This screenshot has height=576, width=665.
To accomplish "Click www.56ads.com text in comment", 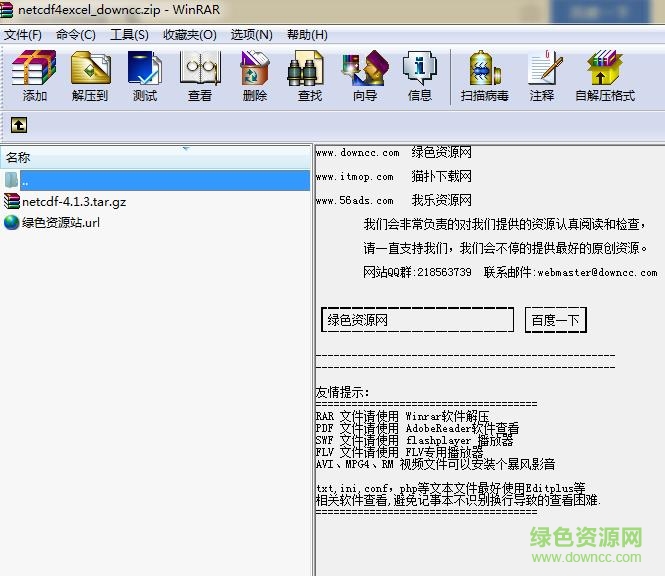I will [355, 200].
